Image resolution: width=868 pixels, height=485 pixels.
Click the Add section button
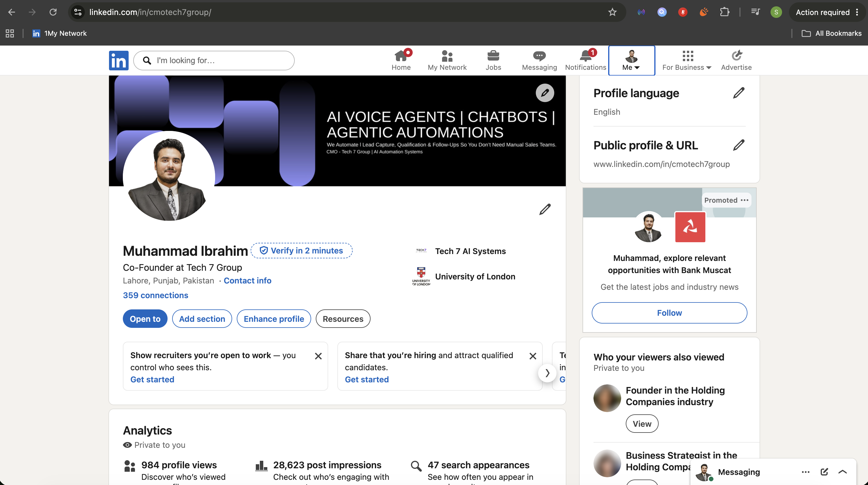202,319
